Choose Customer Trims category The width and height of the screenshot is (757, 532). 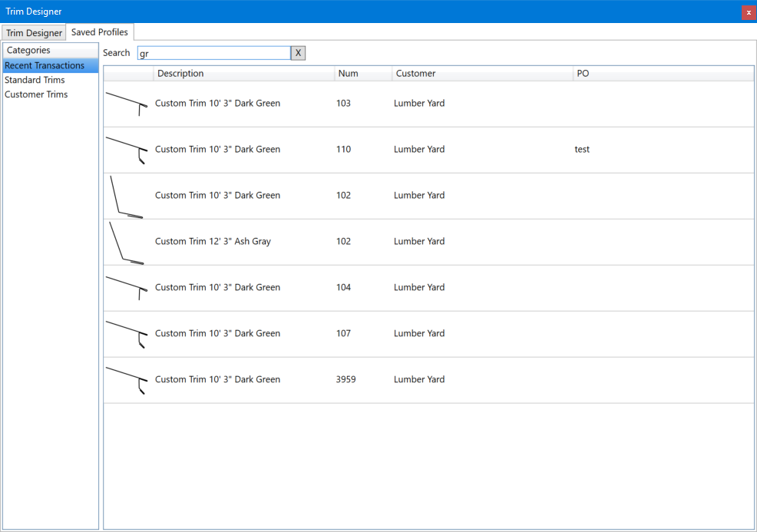[x=36, y=94]
